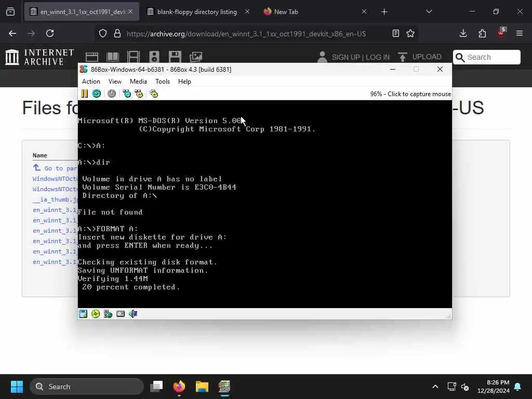Open the clock showing 8:26 PM
Viewport: 532px width, 399px height.
(494, 387)
